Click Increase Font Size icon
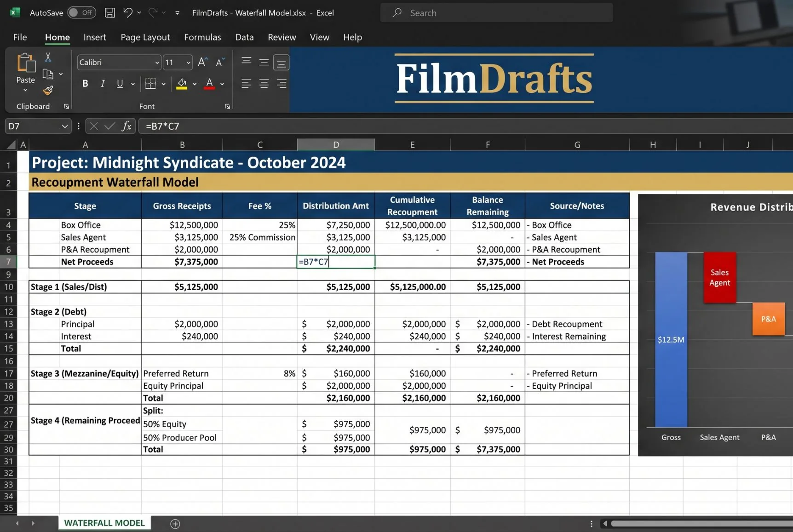 point(202,62)
